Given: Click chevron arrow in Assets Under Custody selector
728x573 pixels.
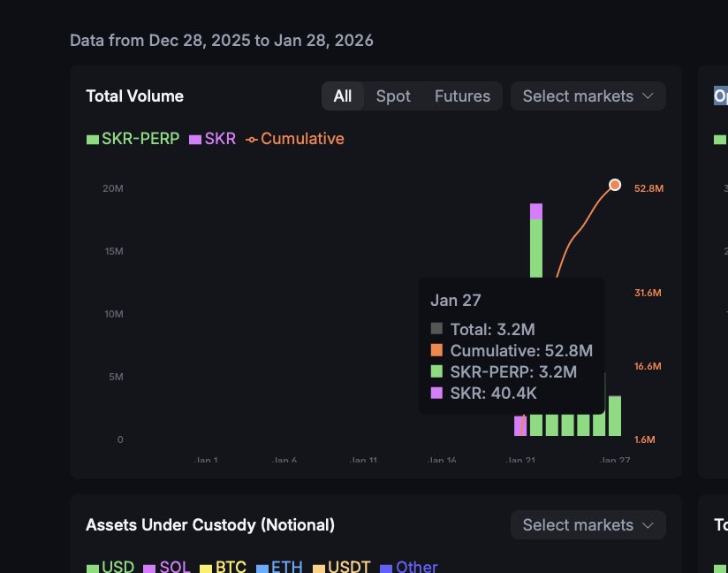Looking at the screenshot, I should (x=648, y=525).
